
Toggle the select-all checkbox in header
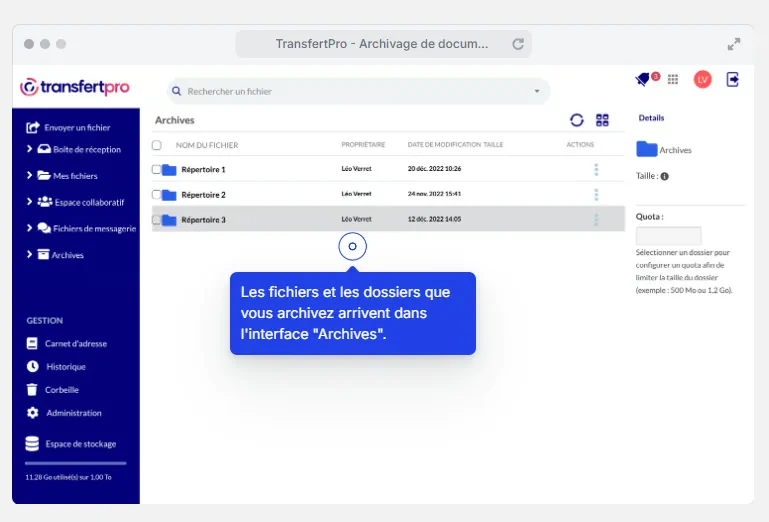tap(156, 145)
